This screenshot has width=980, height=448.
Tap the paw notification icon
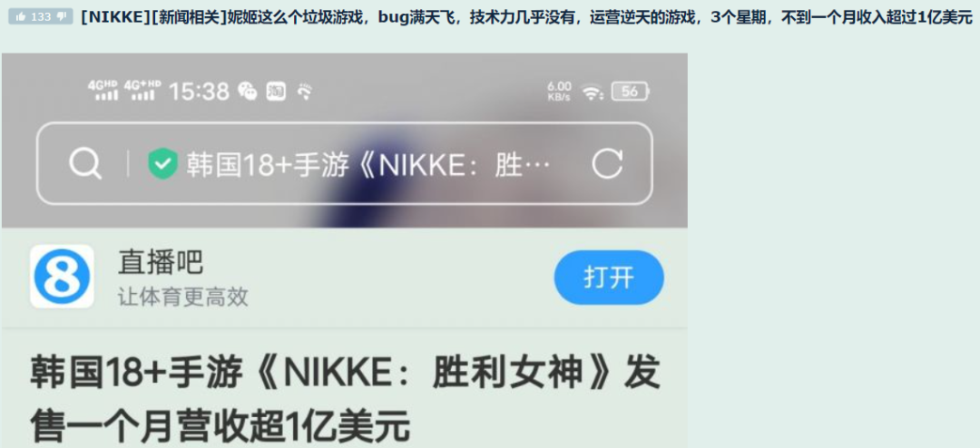[x=304, y=92]
